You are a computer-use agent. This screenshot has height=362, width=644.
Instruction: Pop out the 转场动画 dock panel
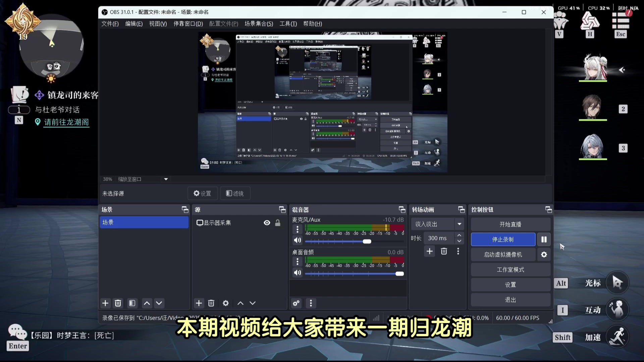[462, 210]
